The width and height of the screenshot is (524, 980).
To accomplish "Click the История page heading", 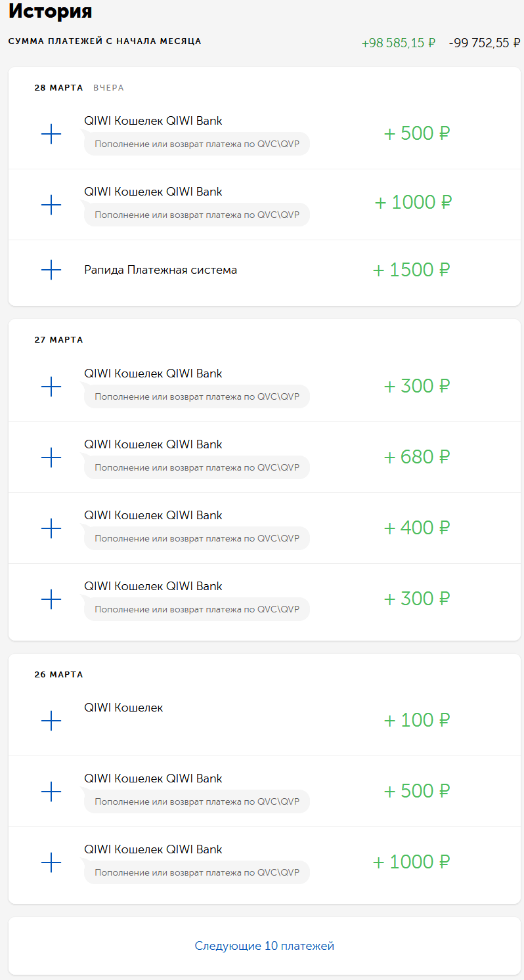I will tap(51, 11).
